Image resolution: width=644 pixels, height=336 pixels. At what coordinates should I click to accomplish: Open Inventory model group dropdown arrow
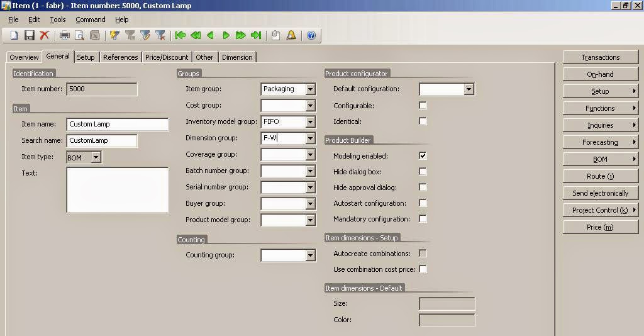click(311, 122)
